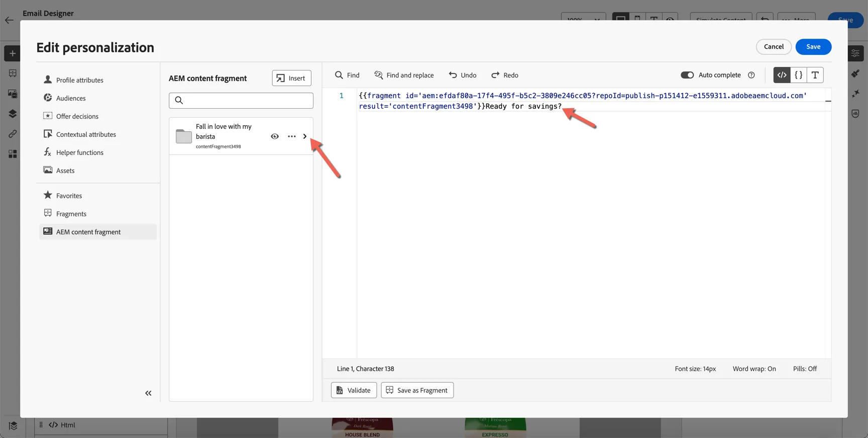Click Undo in editor toolbar
The height and width of the screenshot is (438, 868).
point(463,75)
